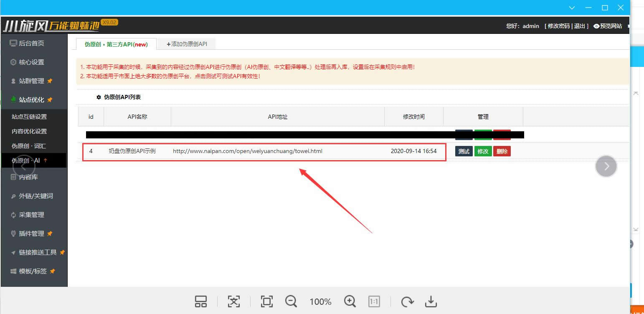Expand 站群管理 in the sidebar
Image resolution: width=644 pixels, height=314 pixels.
point(31,81)
